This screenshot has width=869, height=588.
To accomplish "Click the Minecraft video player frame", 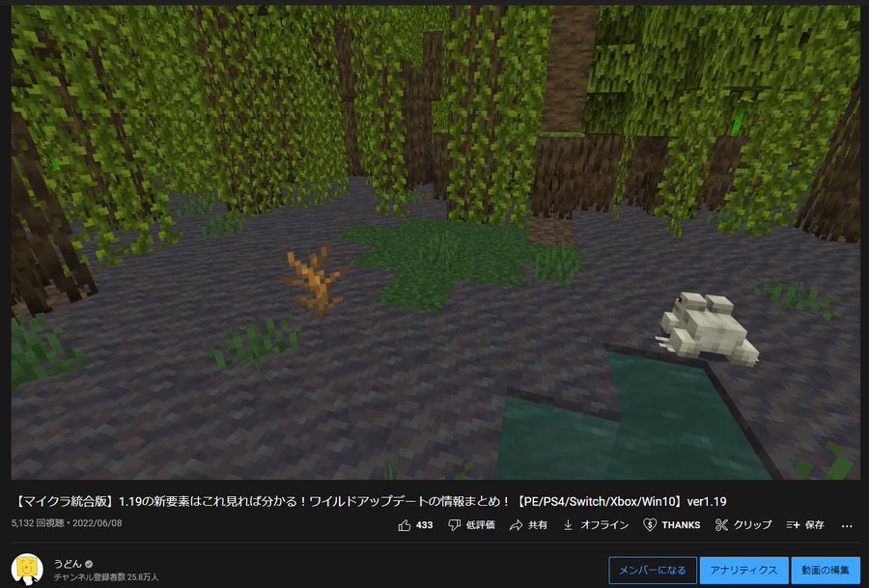I will point(435,242).
